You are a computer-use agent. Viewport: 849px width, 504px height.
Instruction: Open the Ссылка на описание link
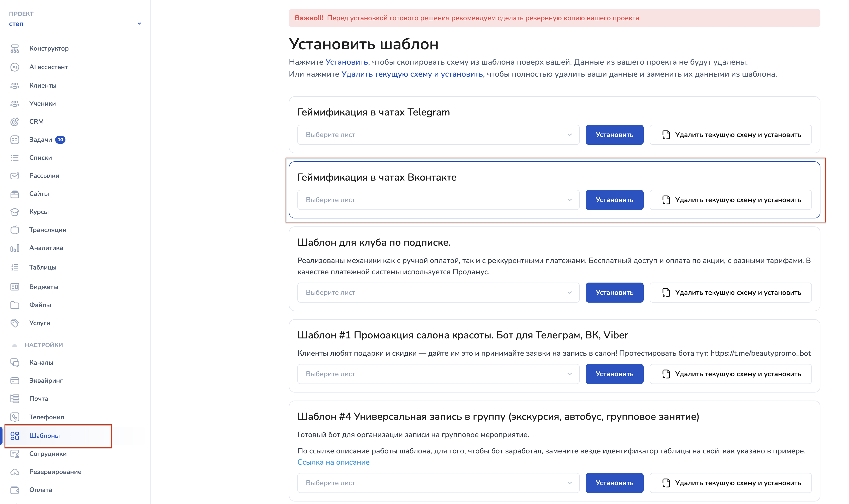tap(333, 462)
